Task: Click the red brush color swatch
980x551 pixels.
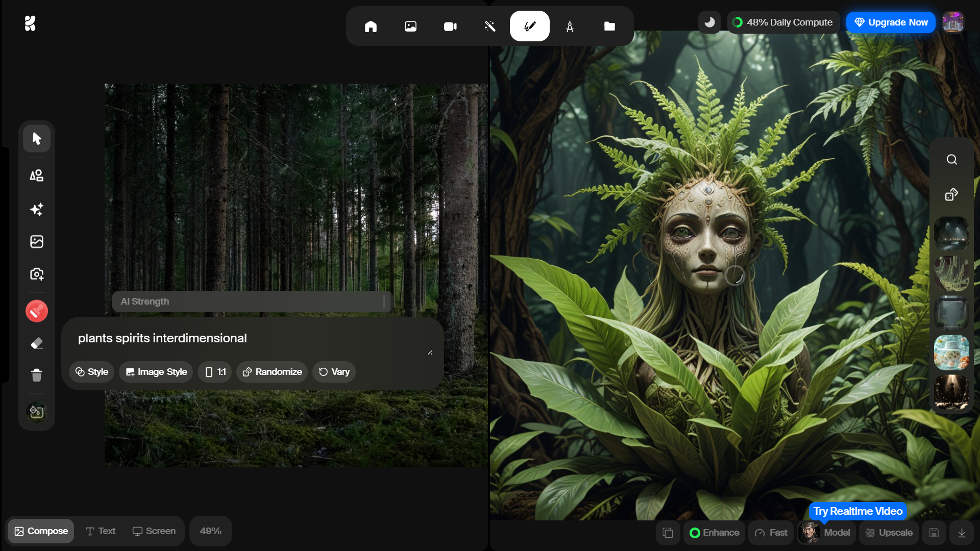Action: 36,311
